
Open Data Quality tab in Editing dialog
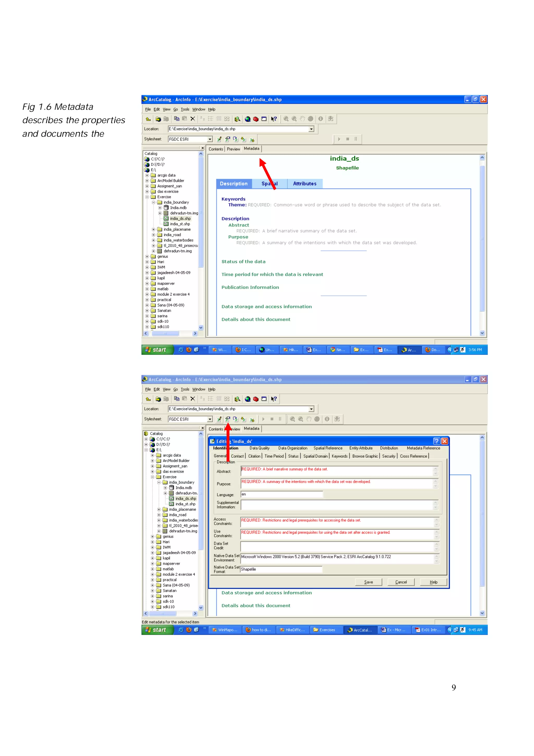pyautogui.click(x=260, y=448)
